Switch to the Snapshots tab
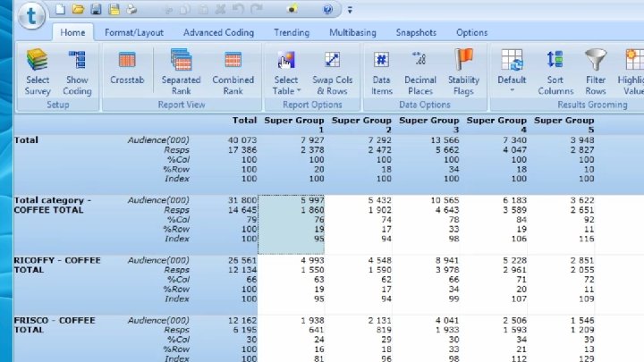644x362 pixels. [x=416, y=32]
